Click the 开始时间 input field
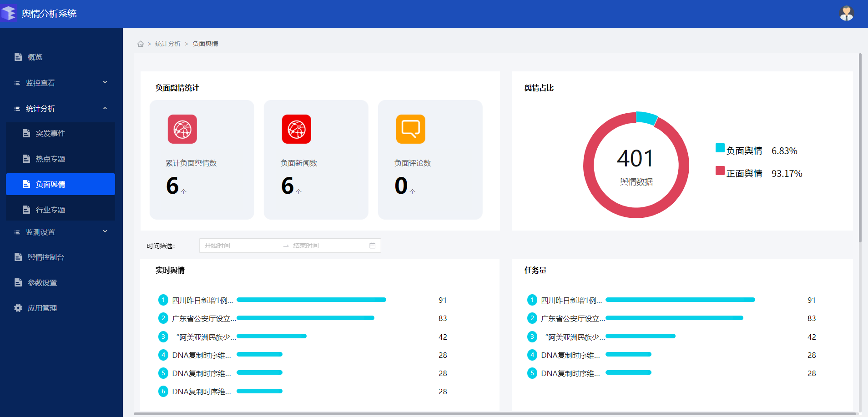868x417 pixels. click(241, 246)
